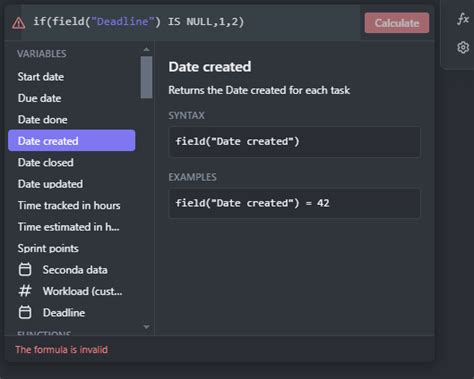Click the variables list scrollbar thumb
474x379 pixels.
click(146, 77)
